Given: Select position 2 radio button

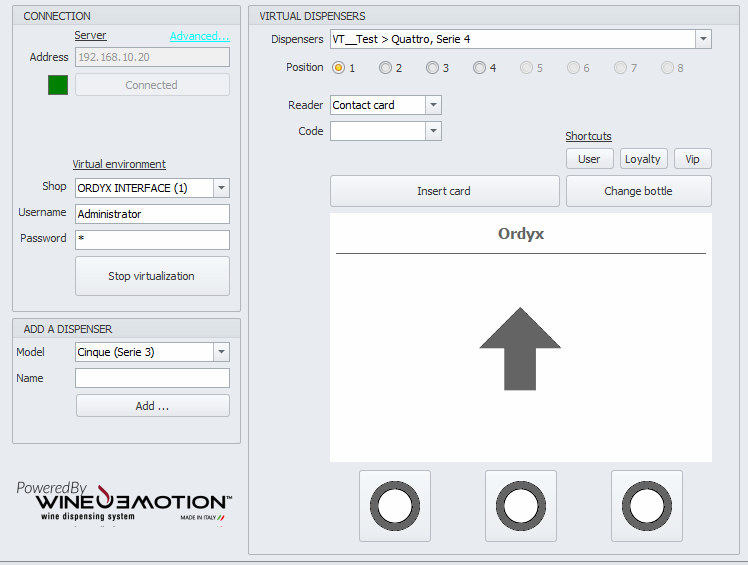Looking at the screenshot, I should tap(385, 68).
